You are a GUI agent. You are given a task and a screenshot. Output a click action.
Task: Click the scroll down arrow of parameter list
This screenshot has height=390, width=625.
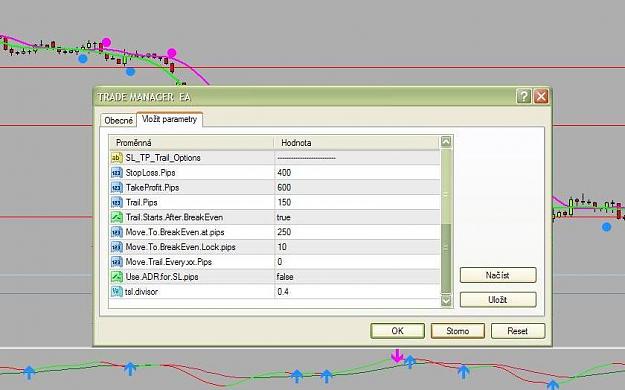click(446, 300)
